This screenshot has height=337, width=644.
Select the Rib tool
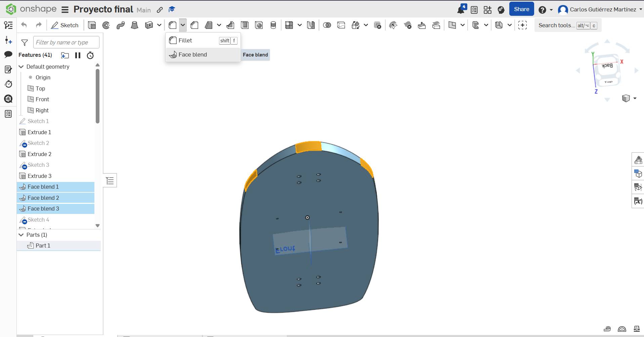pyautogui.click(x=230, y=25)
